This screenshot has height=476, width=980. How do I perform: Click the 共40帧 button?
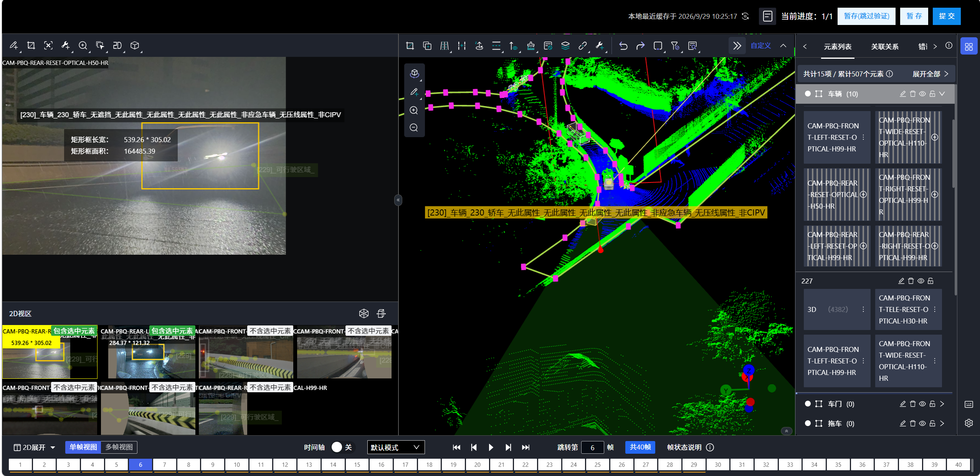[640, 447]
